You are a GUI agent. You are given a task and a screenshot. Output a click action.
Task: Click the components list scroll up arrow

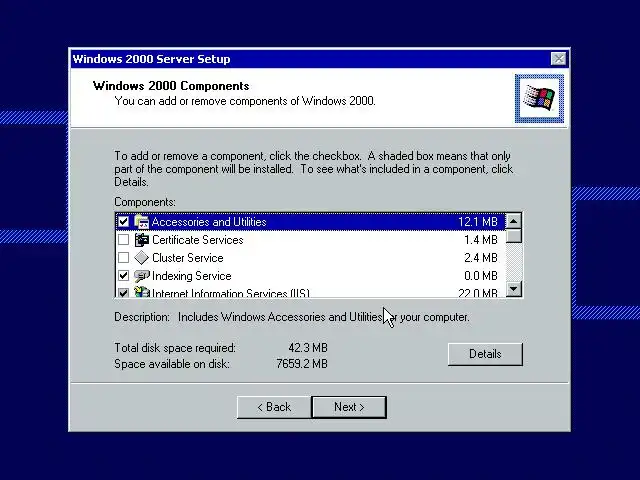(513, 221)
